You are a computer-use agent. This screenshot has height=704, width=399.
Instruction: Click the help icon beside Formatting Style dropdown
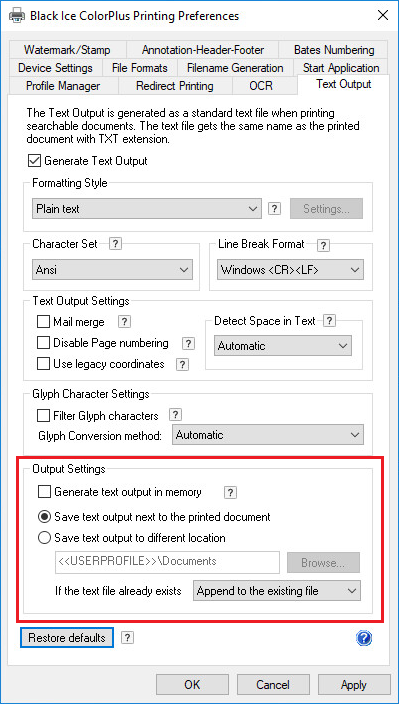[275, 209]
